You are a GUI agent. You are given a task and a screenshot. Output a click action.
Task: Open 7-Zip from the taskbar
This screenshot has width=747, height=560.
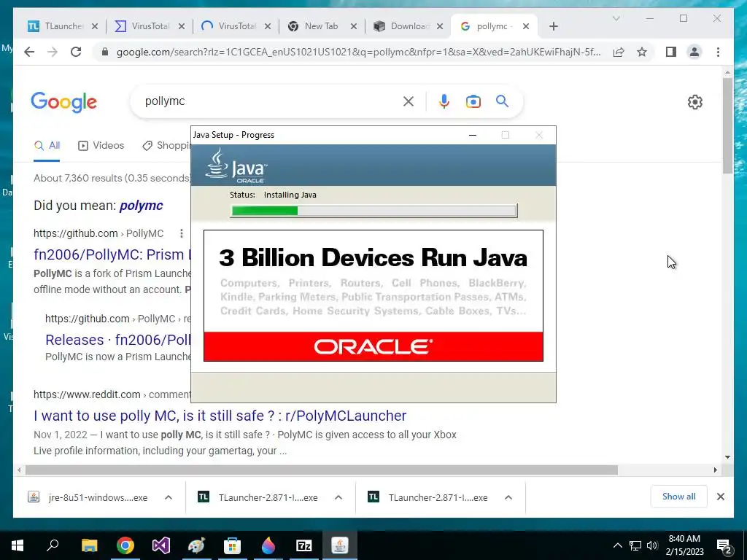[x=304, y=545]
